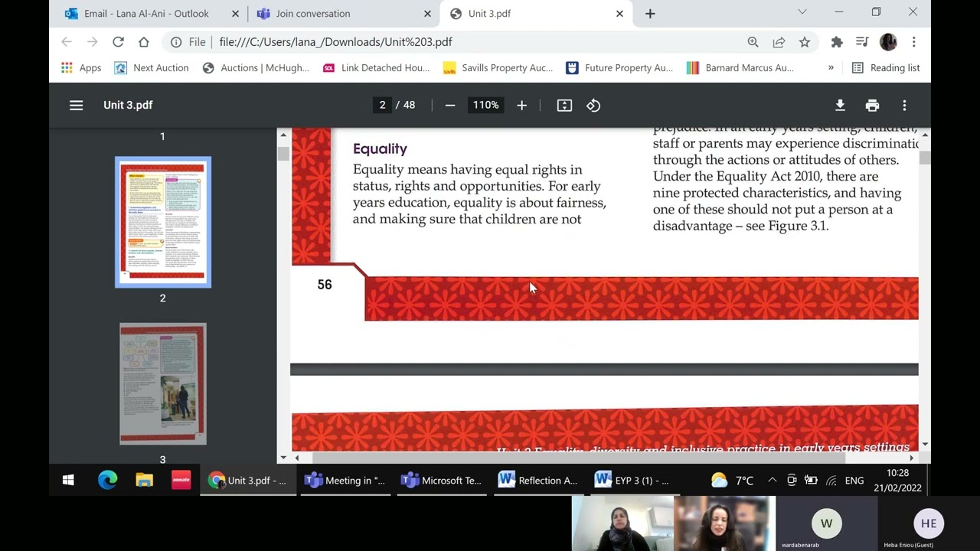980x551 pixels.
Task: Open the red Zomato taskbar app
Action: (x=181, y=481)
